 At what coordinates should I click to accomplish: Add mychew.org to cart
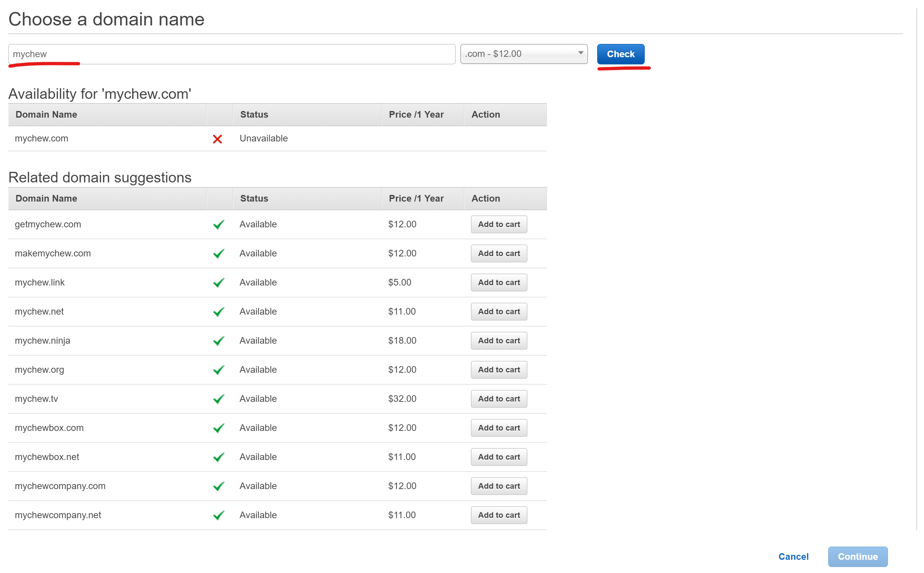coord(498,370)
